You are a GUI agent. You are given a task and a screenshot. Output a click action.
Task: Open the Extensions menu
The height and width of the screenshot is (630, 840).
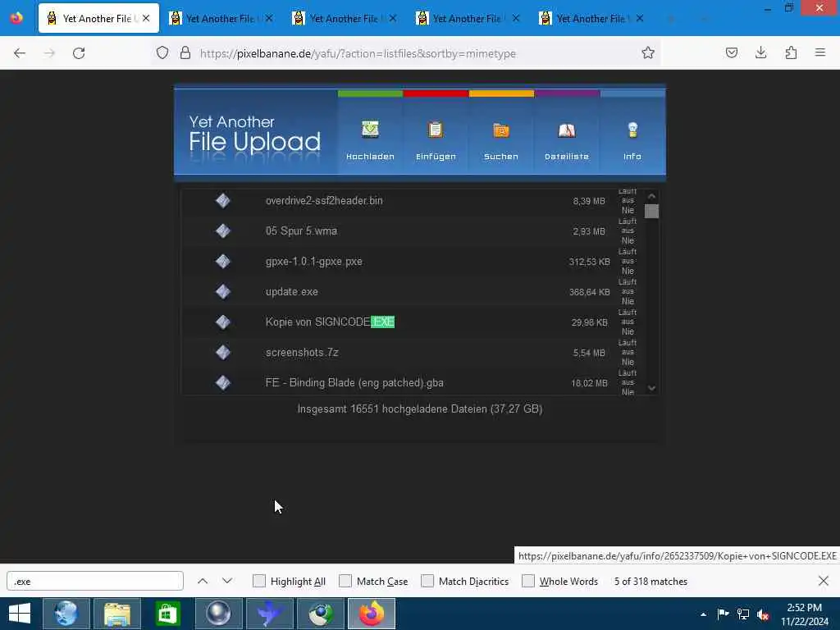click(792, 53)
